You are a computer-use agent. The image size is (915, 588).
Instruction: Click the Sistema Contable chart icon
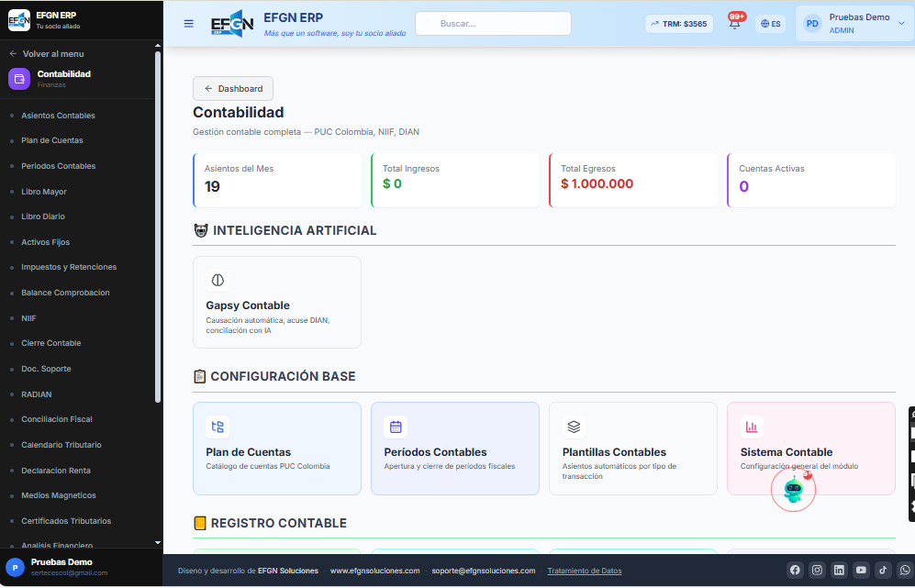[752, 427]
